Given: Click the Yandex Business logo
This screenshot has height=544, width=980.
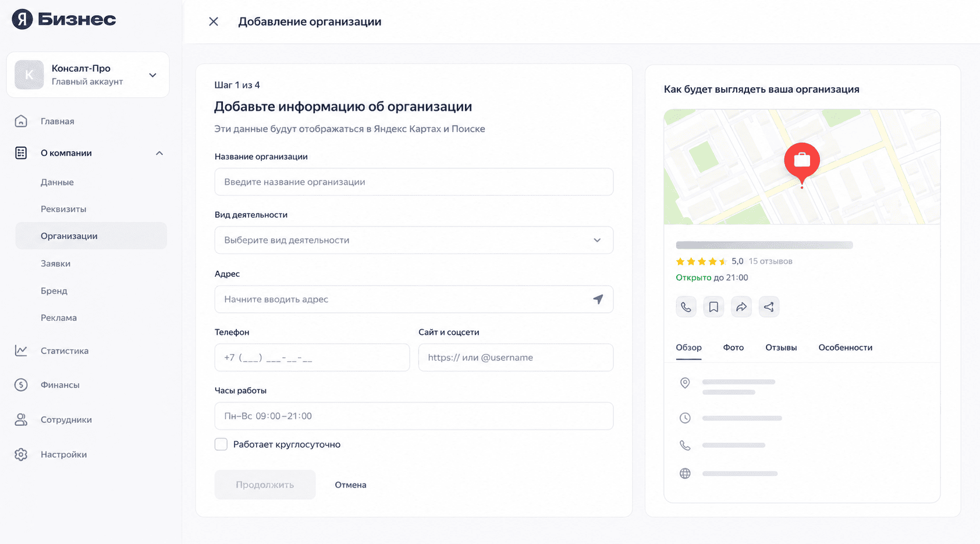Looking at the screenshot, I should (x=64, y=19).
